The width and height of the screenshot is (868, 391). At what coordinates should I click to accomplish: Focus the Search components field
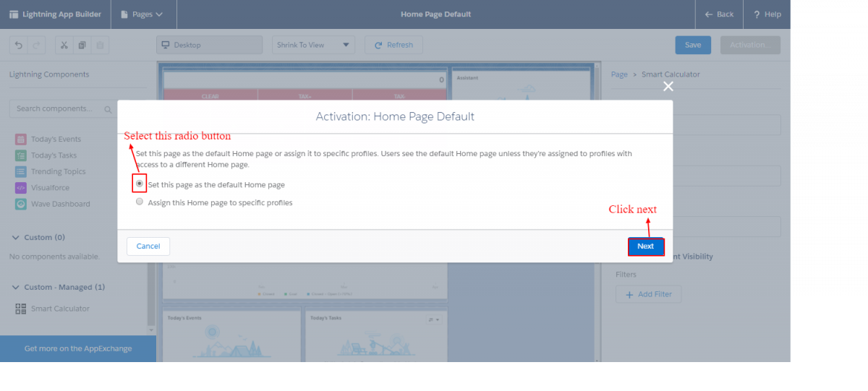click(63, 108)
